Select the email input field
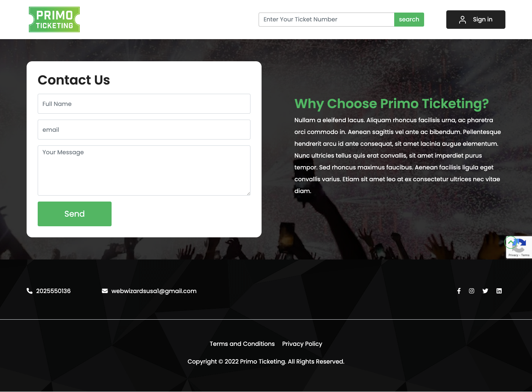The image size is (532, 392). click(144, 130)
